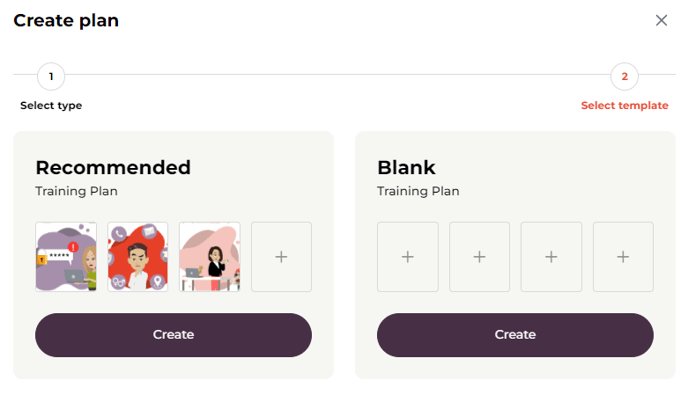This screenshot has width=688, height=395.
Task: Open the pink office woman thumbnail
Action: pos(210,257)
